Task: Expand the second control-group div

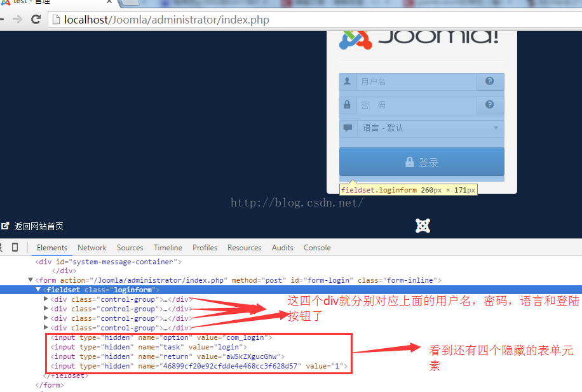Action: [46, 309]
